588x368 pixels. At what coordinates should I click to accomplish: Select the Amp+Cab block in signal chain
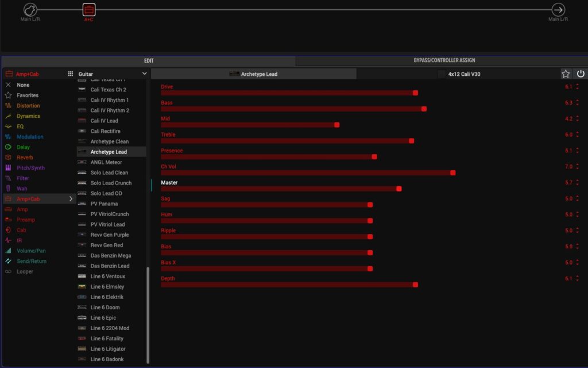click(x=89, y=10)
